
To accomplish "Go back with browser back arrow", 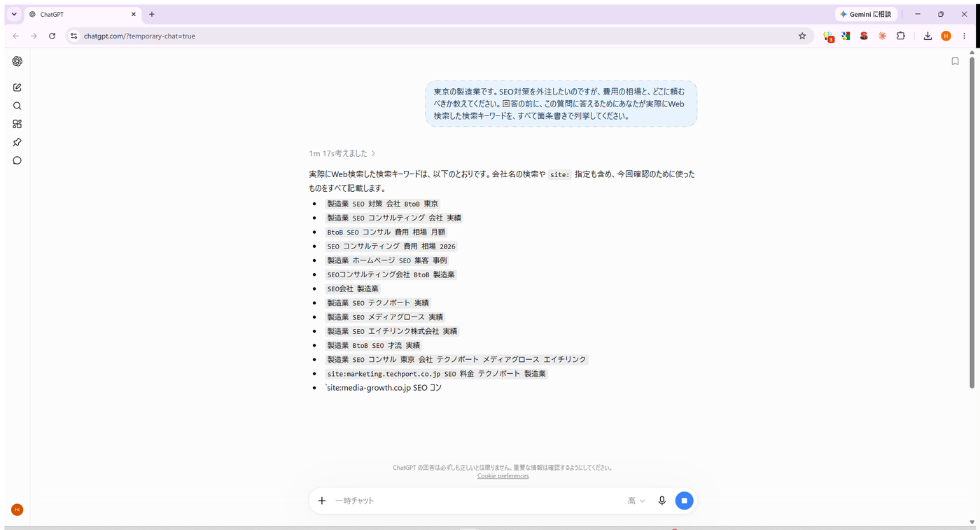I will (x=15, y=36).
